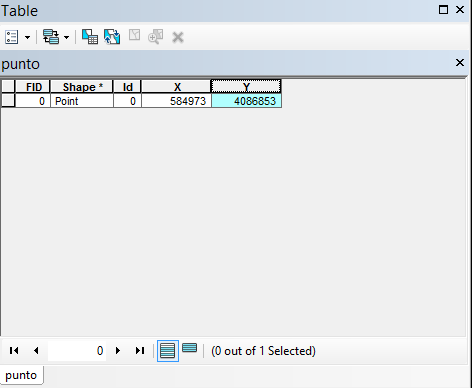Open the Table Options menu icon
The height and width of the screenshot is (388, 472).
12,37
